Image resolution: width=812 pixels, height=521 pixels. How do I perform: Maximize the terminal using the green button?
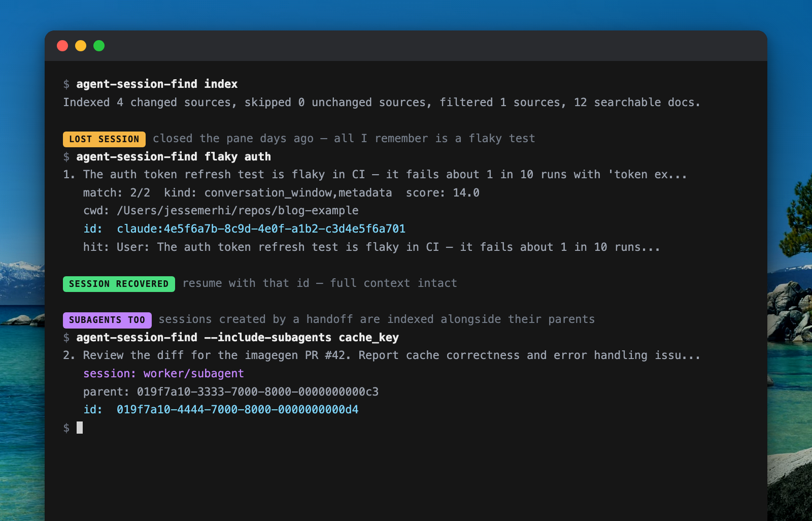click(99, 46)
